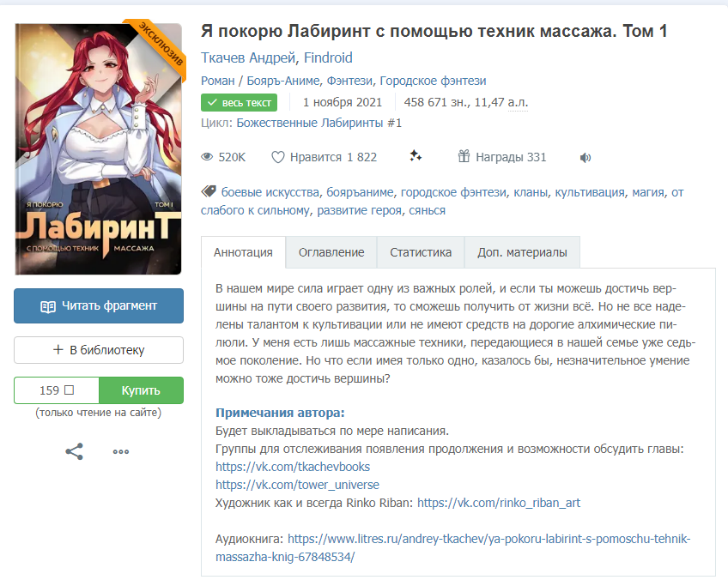Click the Читать фрагмент button
Image resolution: width=728 pixels, height=586 pixels.
click(x=99, y=305)
